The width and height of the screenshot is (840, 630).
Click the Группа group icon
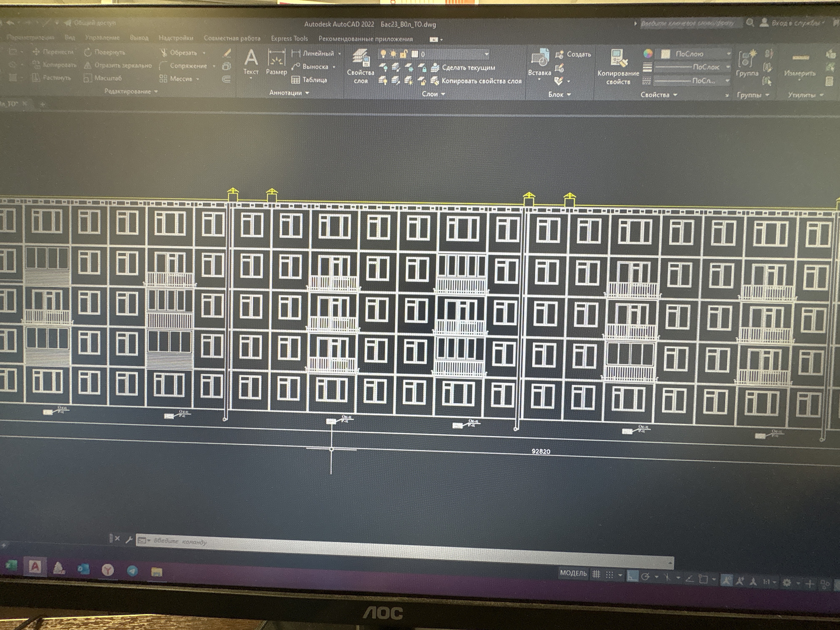click(747, 63)
